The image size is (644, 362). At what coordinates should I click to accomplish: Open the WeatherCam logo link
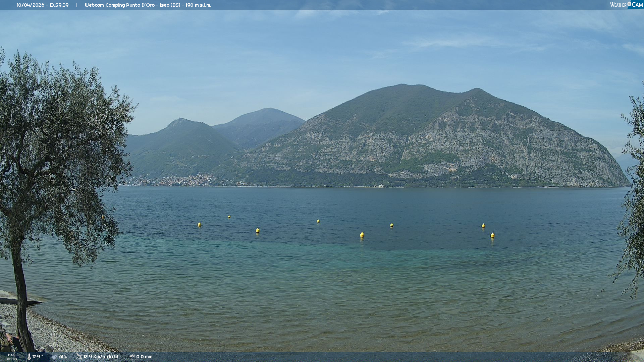pos(626,5)
